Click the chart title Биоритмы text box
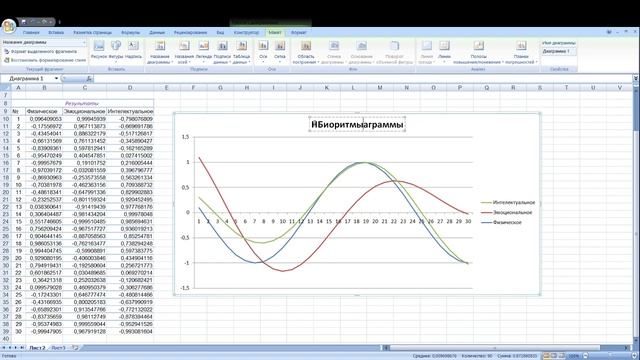This screenshot has width=640, height=360. (357, 124)
